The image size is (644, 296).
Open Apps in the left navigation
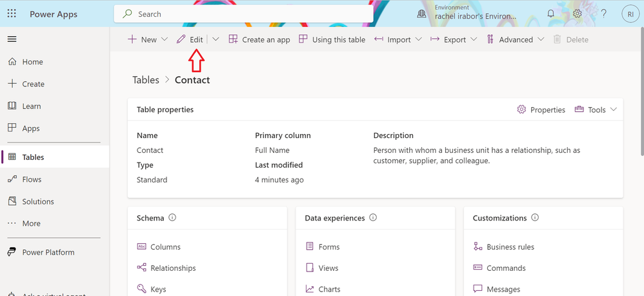tap(55, 128)
